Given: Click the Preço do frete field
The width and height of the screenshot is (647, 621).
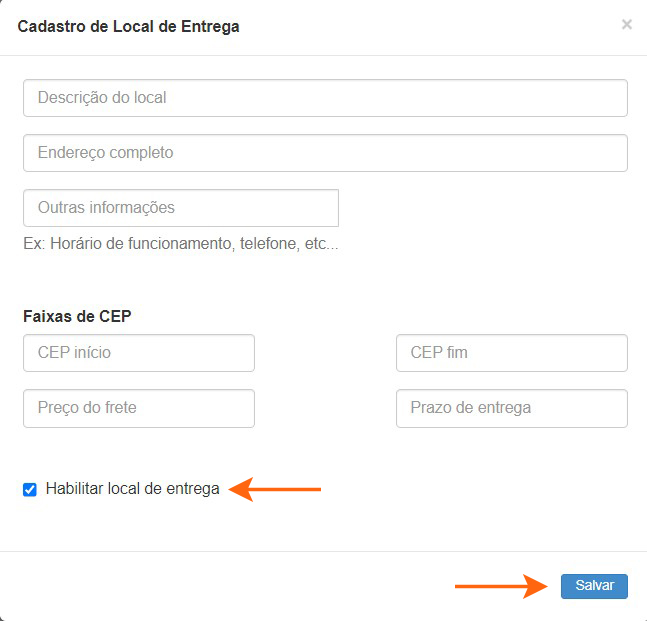Looking at the screenshot, I should point(139,408).
